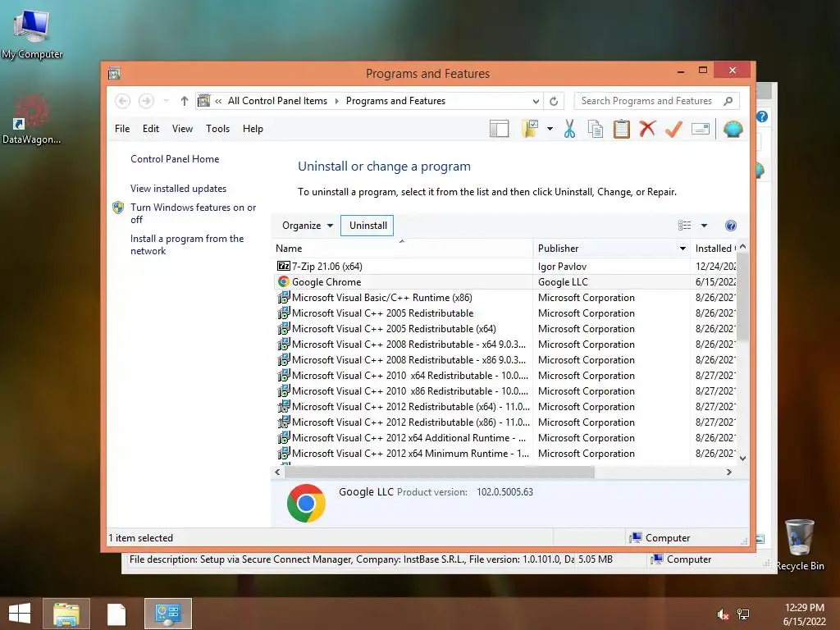The width and height of the screenshot is (840, 630).
Task: Click the search magnifier icon
Action: point(728,101)
